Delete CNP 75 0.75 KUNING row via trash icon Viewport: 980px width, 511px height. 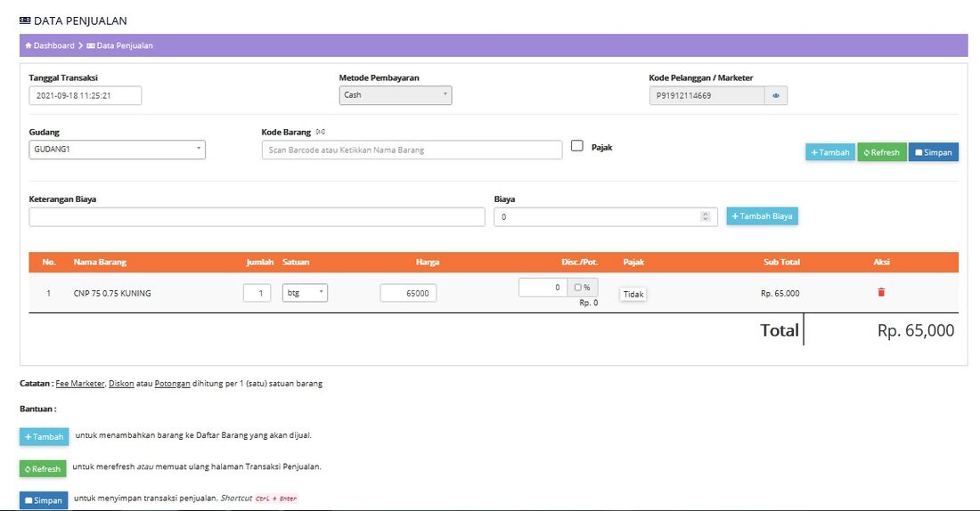[x=881, y=292]
